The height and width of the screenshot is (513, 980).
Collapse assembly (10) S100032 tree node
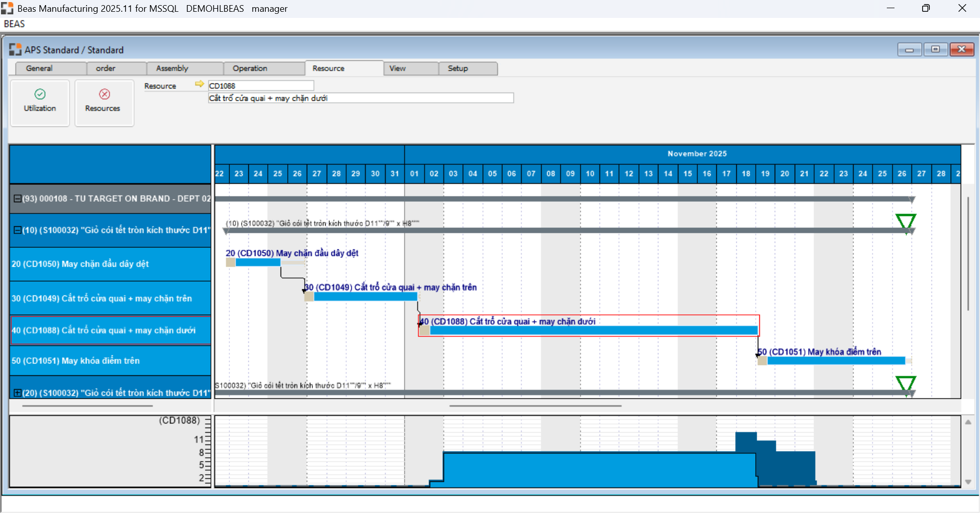pyautogui.click(x=17, y=230)
